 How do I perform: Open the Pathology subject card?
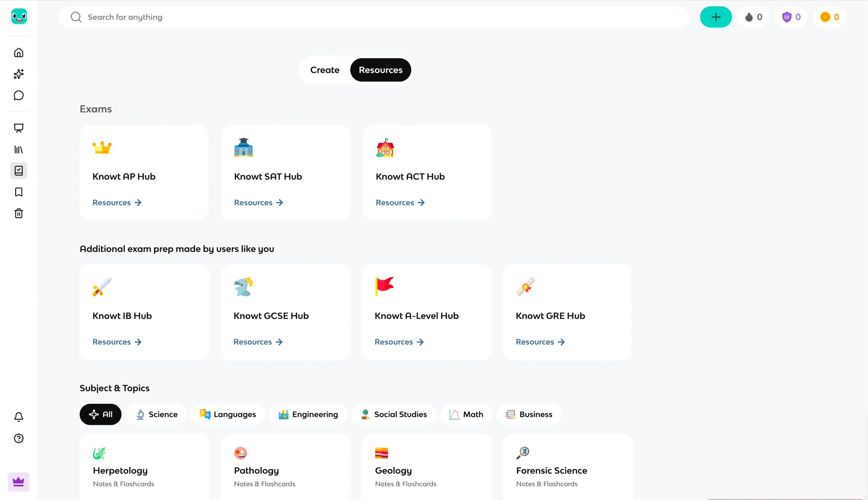[x=286, y=467]
